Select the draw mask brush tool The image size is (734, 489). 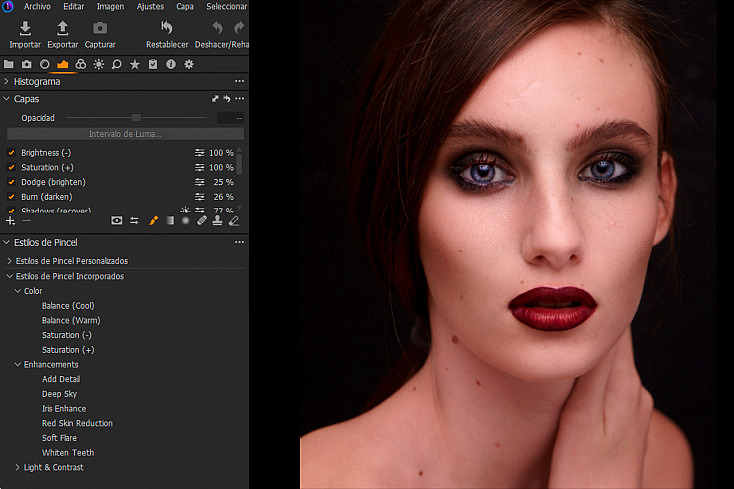154,220
